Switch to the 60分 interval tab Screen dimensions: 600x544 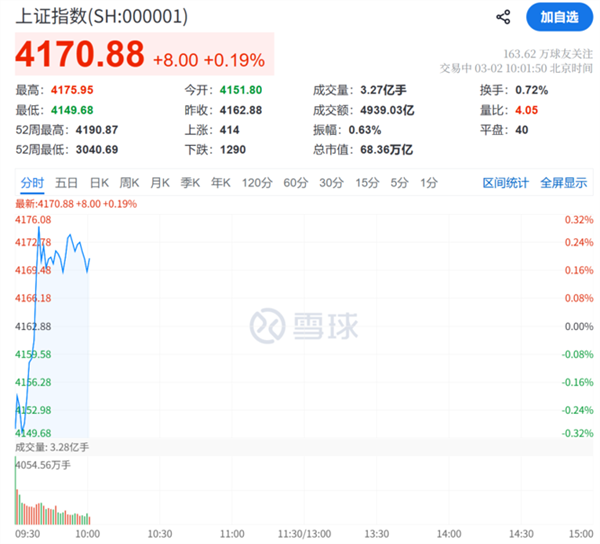[295, 183]
